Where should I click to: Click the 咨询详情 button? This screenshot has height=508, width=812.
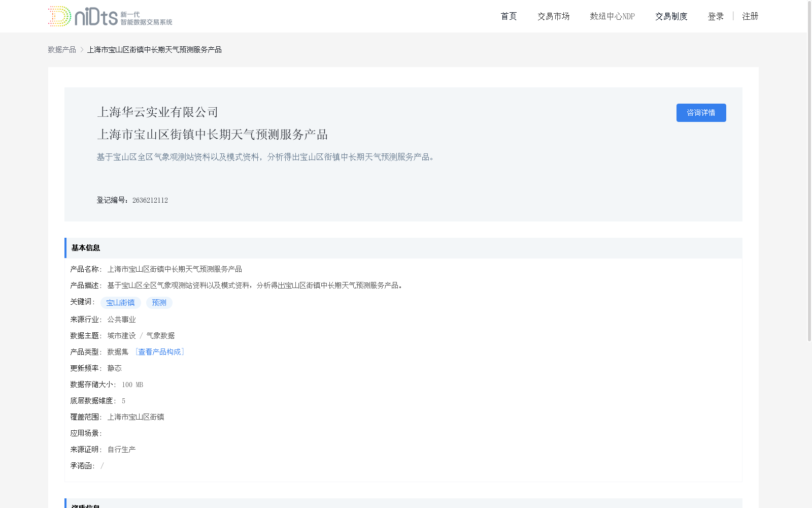[701, 113]
